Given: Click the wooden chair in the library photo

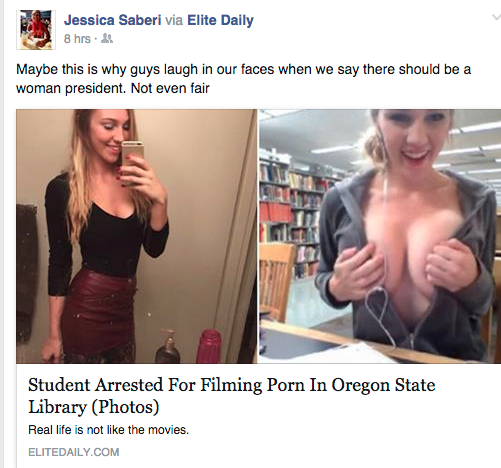Looking at the screenshot, I should click(x=276, y=282).
